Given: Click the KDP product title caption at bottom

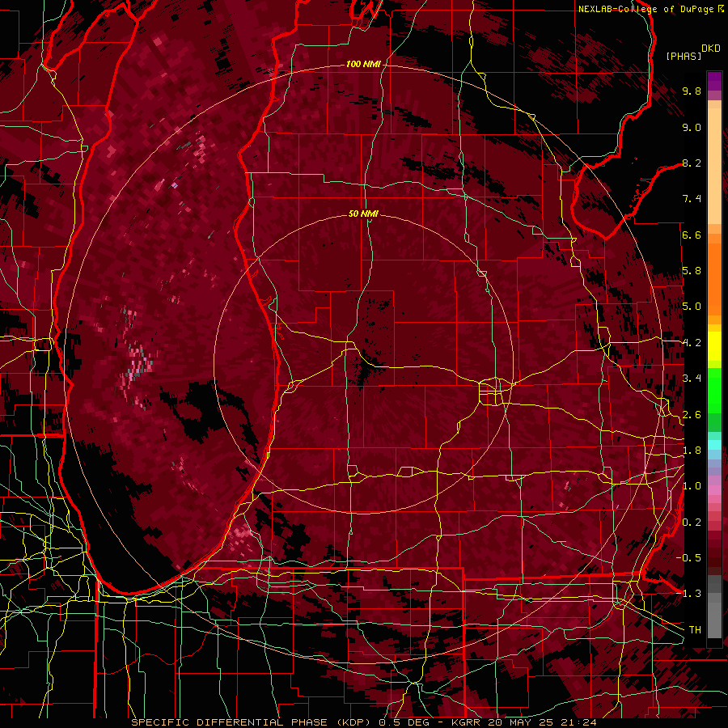Looking at the screenshot, I should click(364, 722).
